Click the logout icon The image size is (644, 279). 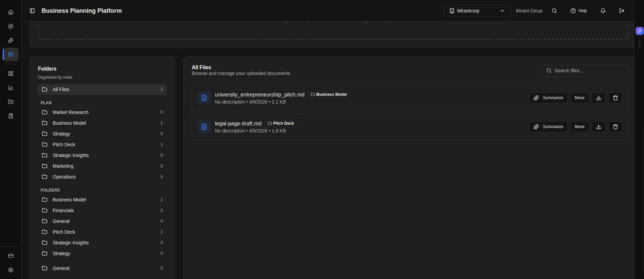[x=622, y=11]
